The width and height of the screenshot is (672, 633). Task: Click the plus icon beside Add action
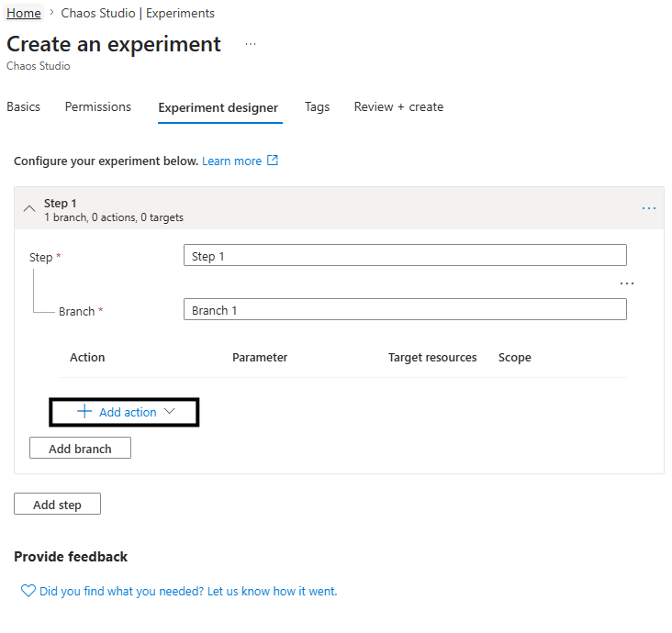pyautogui.click(x=84, y=412)
